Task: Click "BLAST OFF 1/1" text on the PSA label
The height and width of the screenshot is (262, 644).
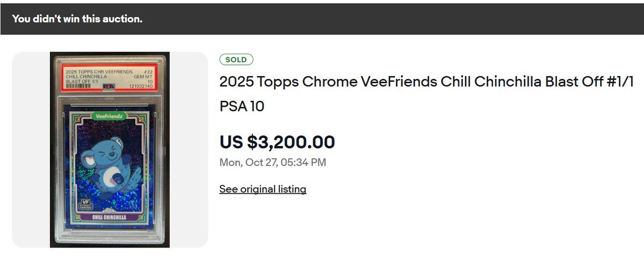Action: (x=82, y=81)
